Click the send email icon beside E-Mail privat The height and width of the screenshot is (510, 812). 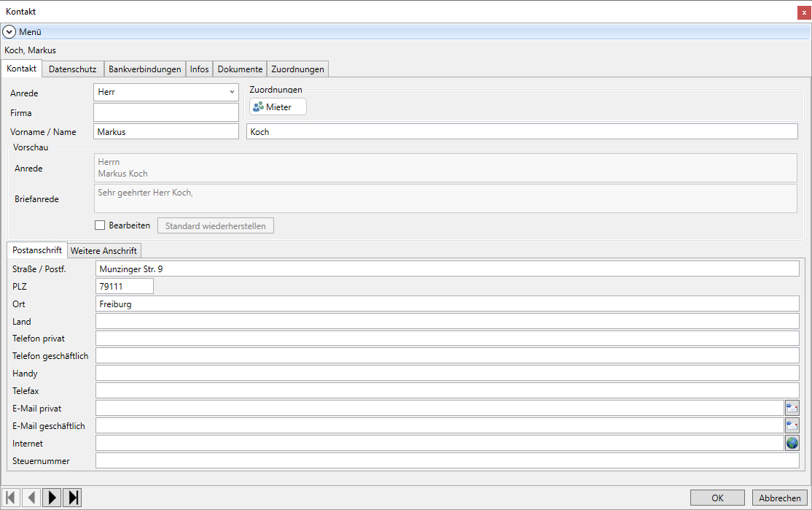[x=792, y=408]
